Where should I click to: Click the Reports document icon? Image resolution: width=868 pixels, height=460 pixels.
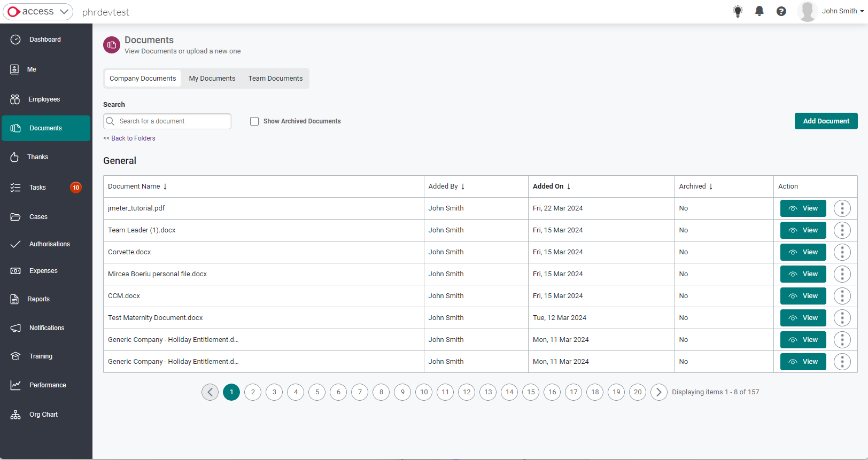point(15,299)
